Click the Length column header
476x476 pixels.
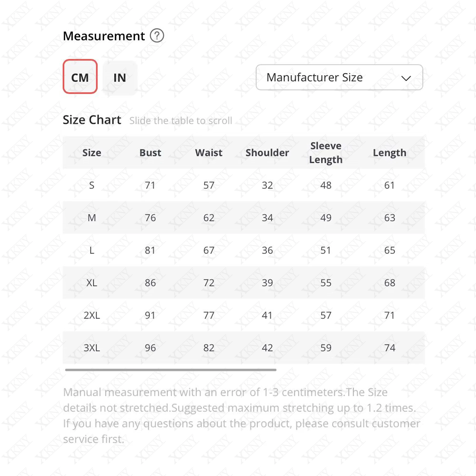point(390,153)
